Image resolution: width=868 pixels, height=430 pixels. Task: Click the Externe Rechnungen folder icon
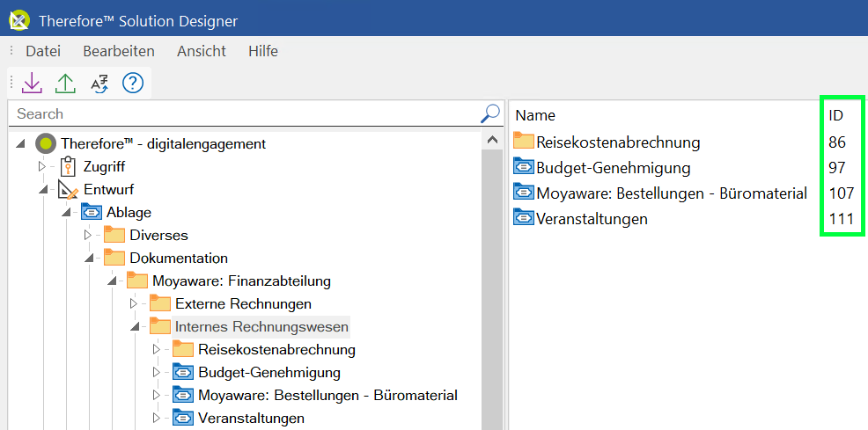click(160, 303)
